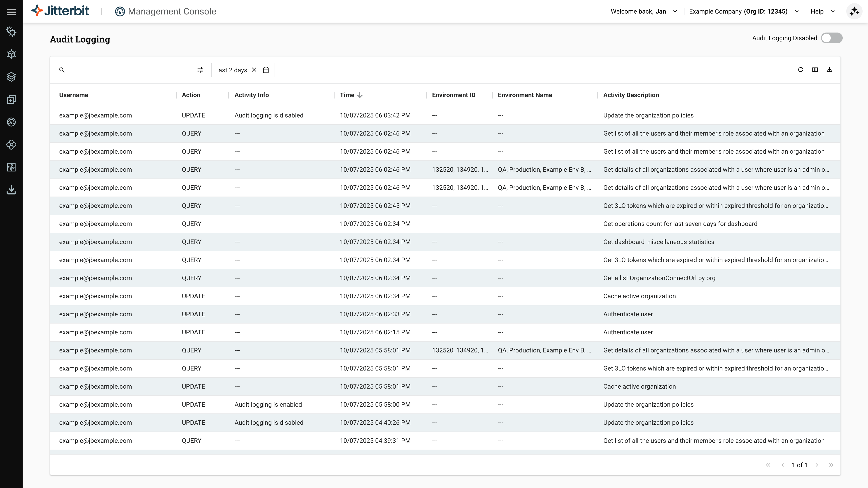Image resolution: width=868 pixels, height=488 pixels.
Task: Click the dashboard gauge icon in the sidebar
Action: tap(12, 122)
